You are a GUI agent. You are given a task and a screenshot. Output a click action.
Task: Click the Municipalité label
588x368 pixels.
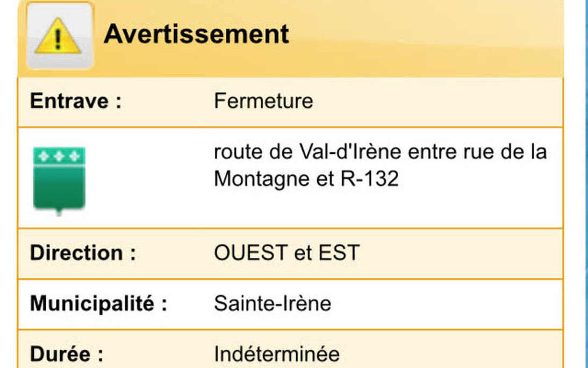coord(98,303)
